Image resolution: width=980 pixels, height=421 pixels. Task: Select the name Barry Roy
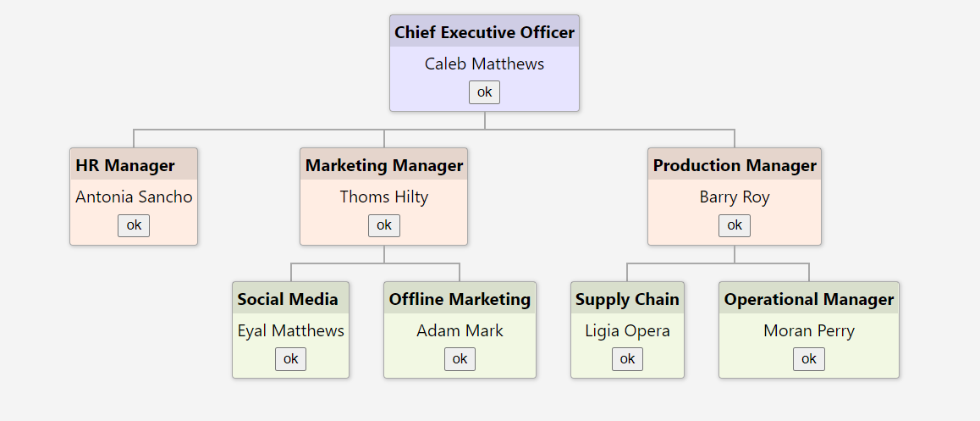[x=735, y=197]
